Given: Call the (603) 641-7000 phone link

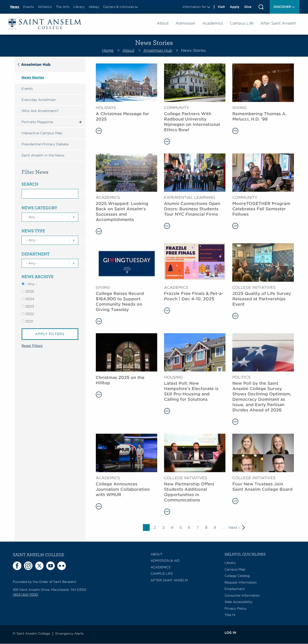Looking at the screenshot, I should pos(25,594).
